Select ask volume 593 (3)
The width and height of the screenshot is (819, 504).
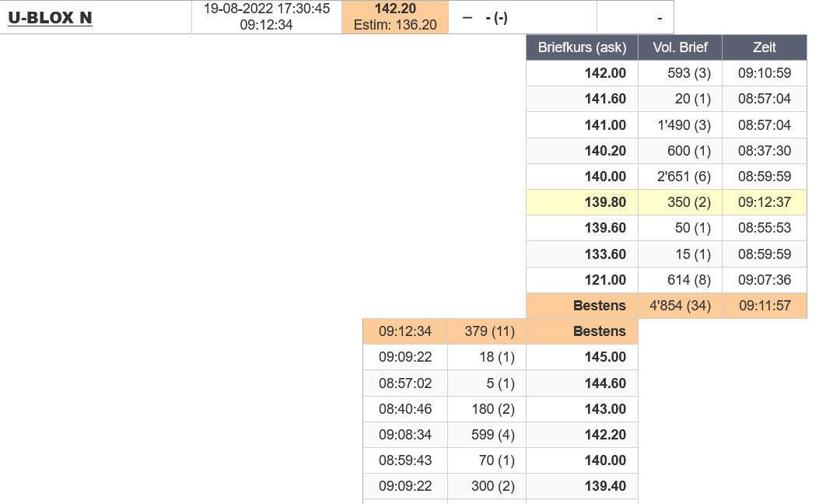[x=689, y=73]
